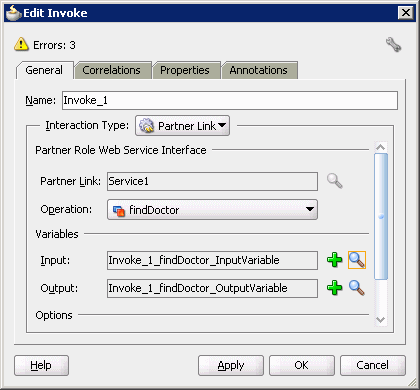Click the 'Options' section label
The height and width of the screenshot is (390, 420).
[54, 315]
